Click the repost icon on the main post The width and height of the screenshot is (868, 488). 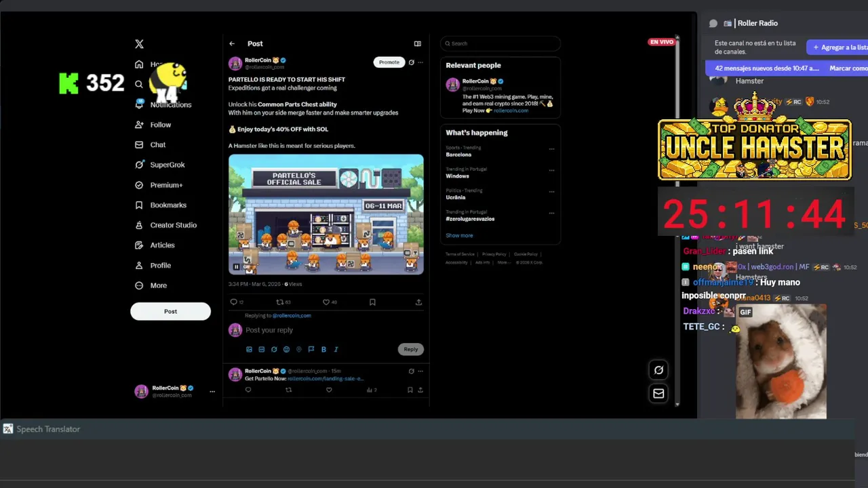coord(280,302)
